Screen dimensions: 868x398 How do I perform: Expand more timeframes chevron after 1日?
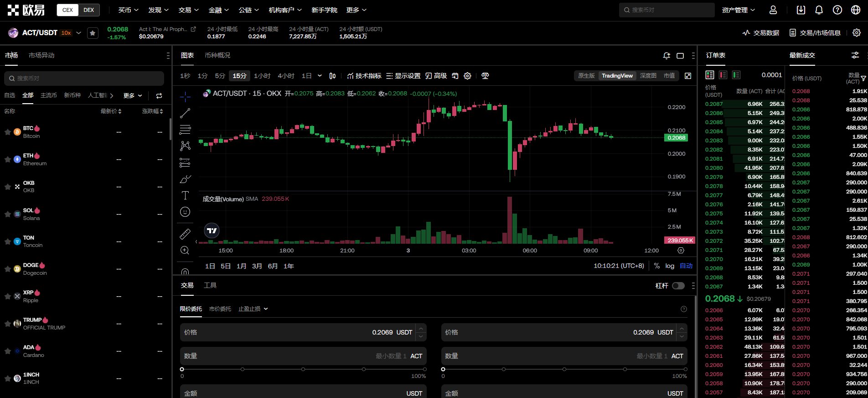320,76
